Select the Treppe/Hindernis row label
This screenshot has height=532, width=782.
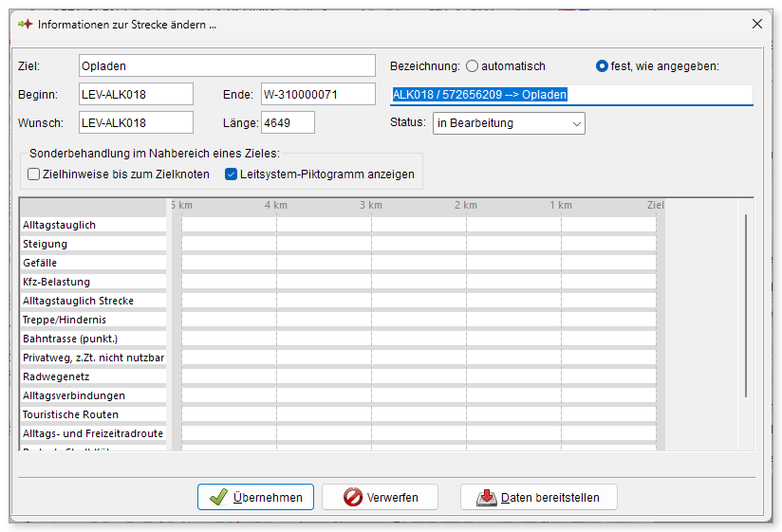click(92, 320)
